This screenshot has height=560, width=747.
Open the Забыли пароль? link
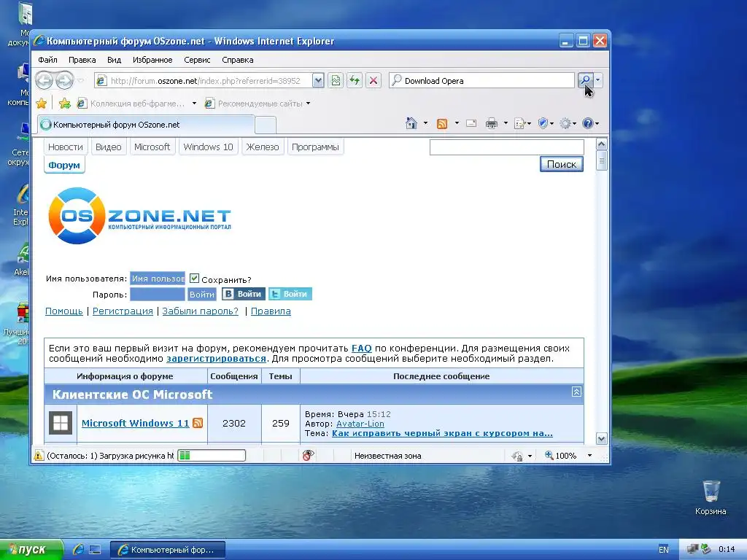pyautogui.click(x=200, y=311)
